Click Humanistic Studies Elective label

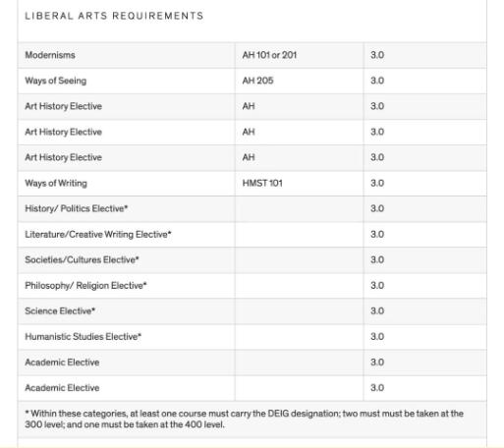point(84,337)
